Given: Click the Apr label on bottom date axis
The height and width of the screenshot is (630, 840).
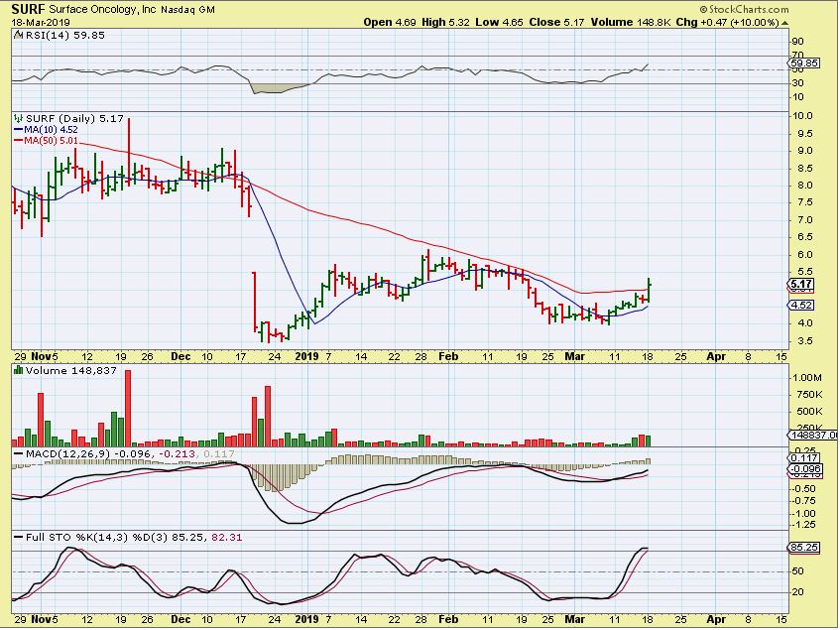Looking at the screenshot, I should [x=716, y=619].
